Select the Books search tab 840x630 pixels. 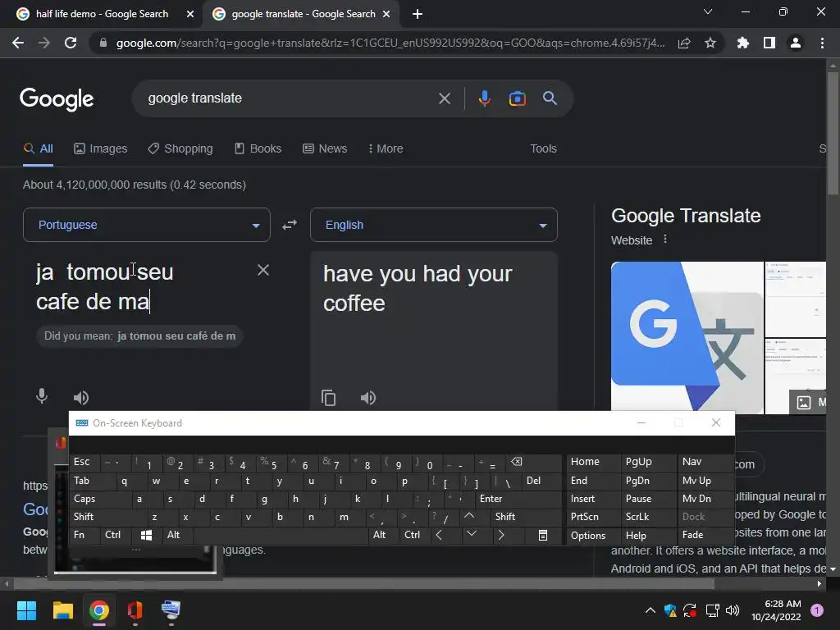click(x=258, y=148)
